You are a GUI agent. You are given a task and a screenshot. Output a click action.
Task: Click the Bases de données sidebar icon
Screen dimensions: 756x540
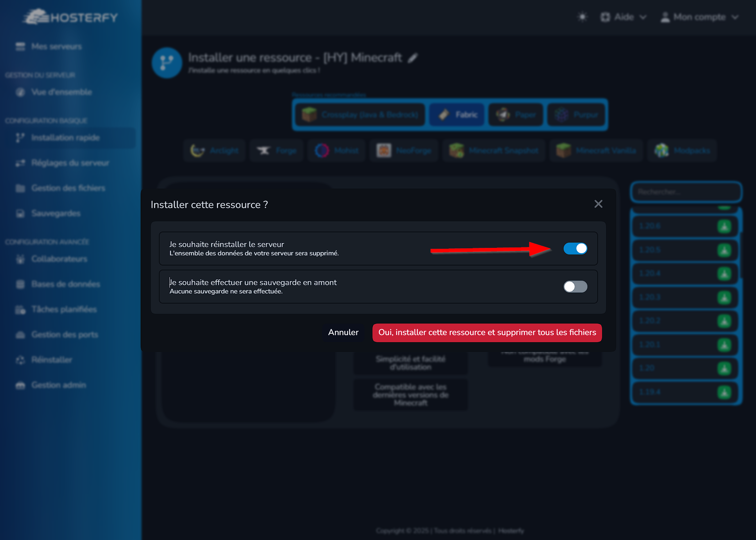coord(20,284)
